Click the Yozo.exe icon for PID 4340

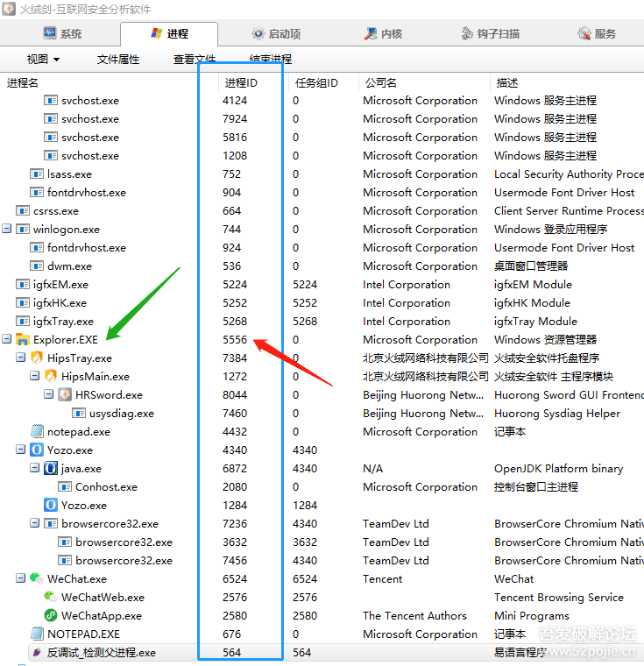pyautogui.click(x=37, y=450)
